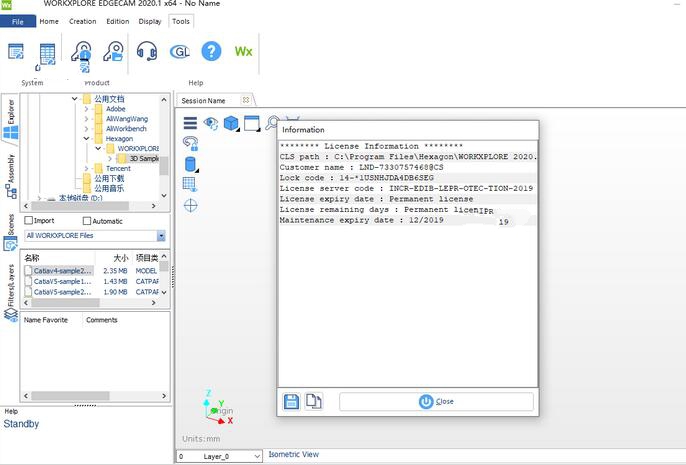Click the MODEL type cell of Catiav4-sample2
The width and height of the screenshot is (686, 465).
click(146, 271)
